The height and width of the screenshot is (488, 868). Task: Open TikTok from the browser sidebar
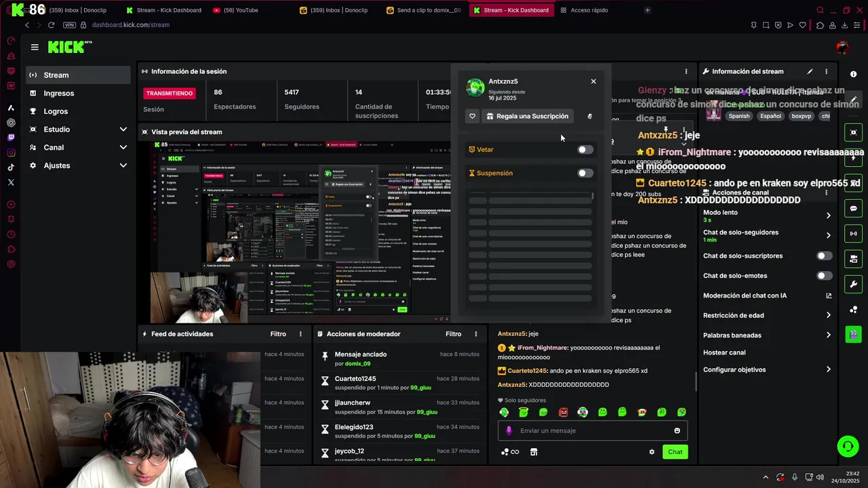tap(11, 167)
